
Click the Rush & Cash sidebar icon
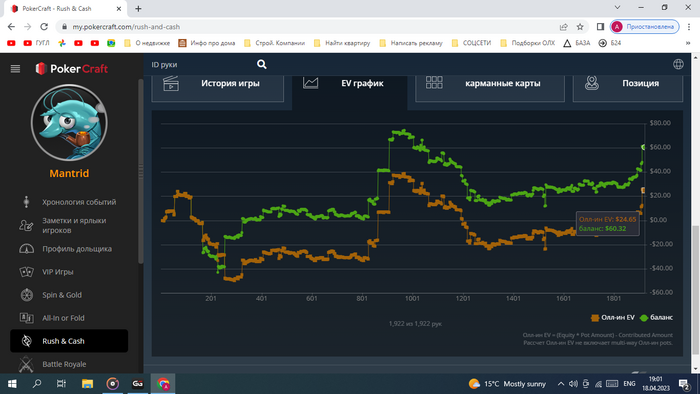[x=27, y=341]
